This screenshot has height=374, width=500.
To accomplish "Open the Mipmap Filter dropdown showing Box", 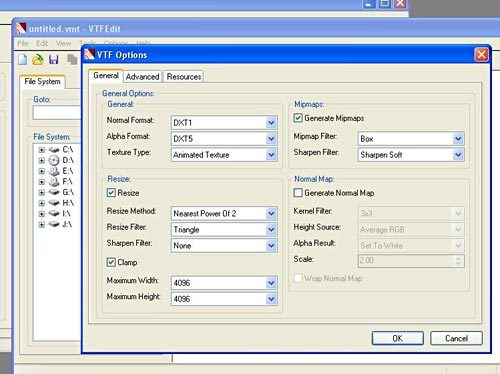I will tap(411, 139).
